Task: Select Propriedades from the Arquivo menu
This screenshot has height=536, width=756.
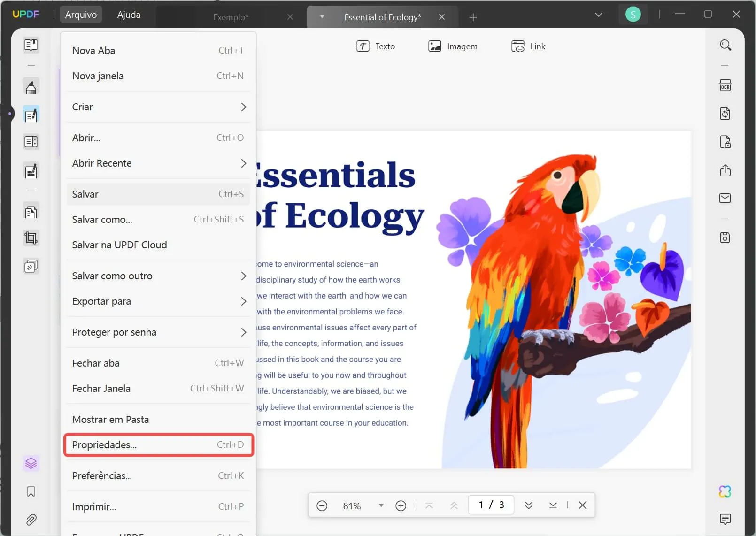Action: 159,445
